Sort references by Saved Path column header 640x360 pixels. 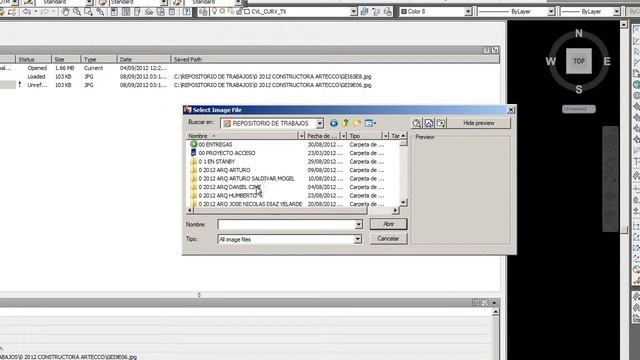point(335,60)
